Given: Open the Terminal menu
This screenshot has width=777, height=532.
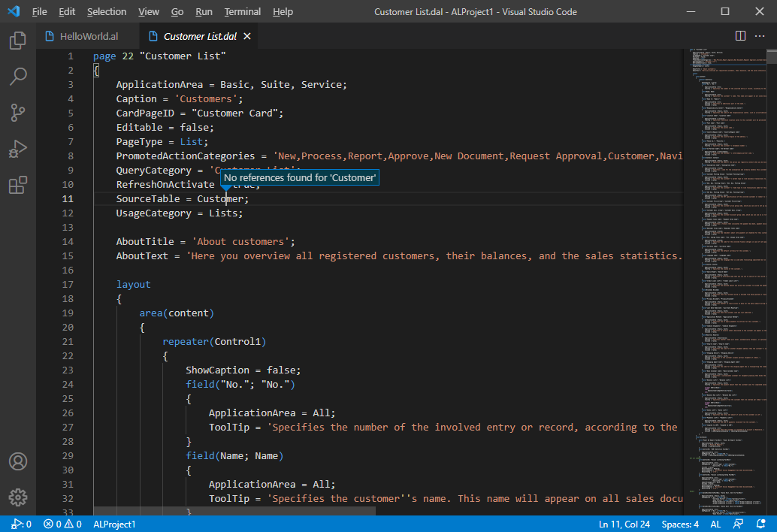Looking at the screenshot, I should click(242, 11).
